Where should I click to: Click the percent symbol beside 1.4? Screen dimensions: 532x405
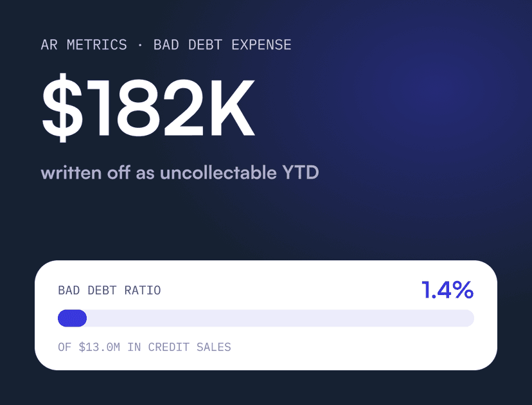[x=463, y=290]
